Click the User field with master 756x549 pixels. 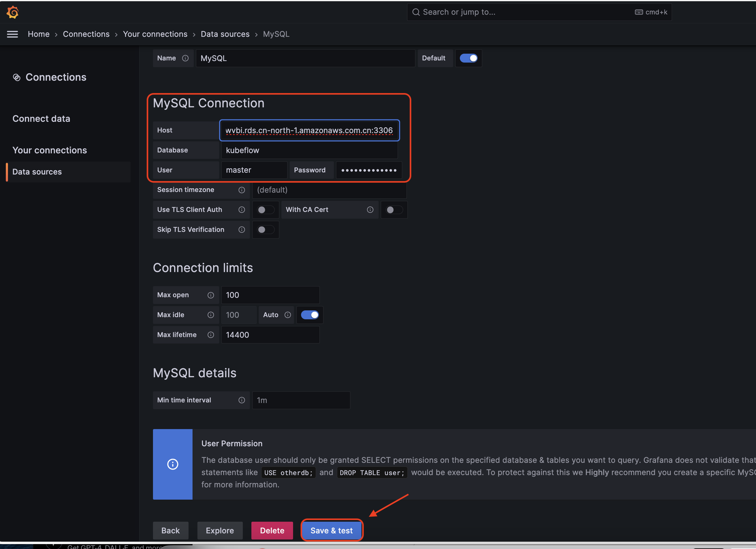tap(254, 170)
